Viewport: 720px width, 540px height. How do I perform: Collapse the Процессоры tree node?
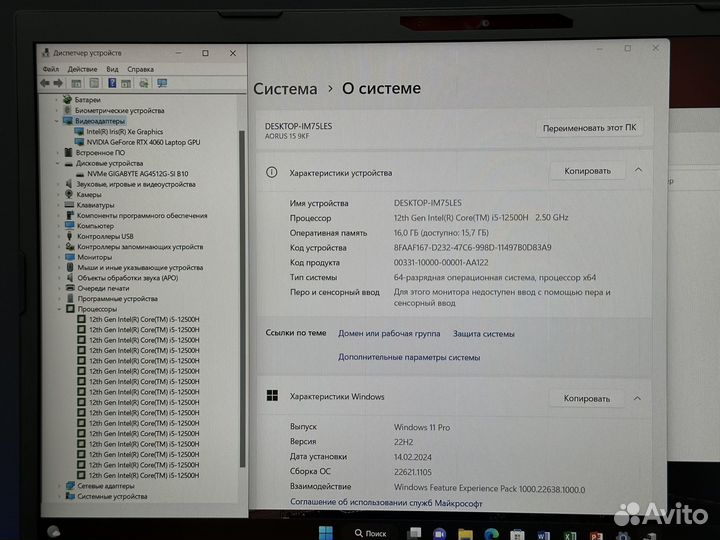click(59, 309)
